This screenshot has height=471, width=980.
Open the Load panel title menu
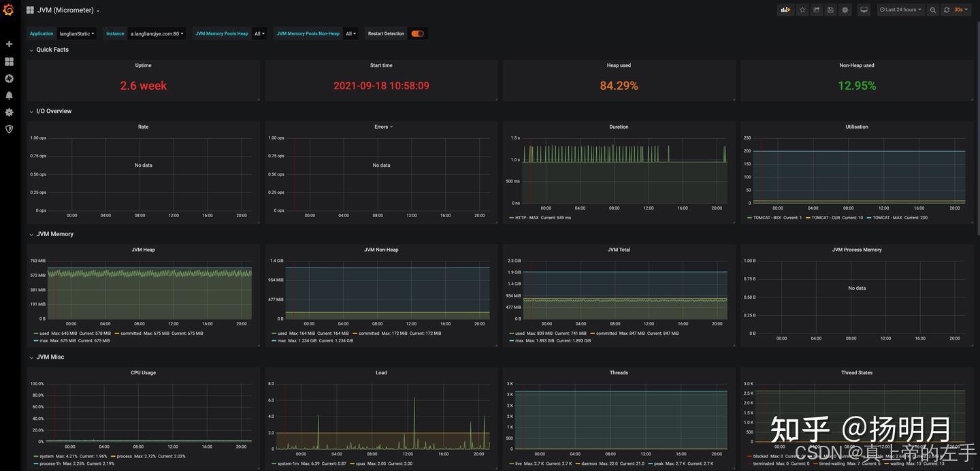tap(381, 372)
